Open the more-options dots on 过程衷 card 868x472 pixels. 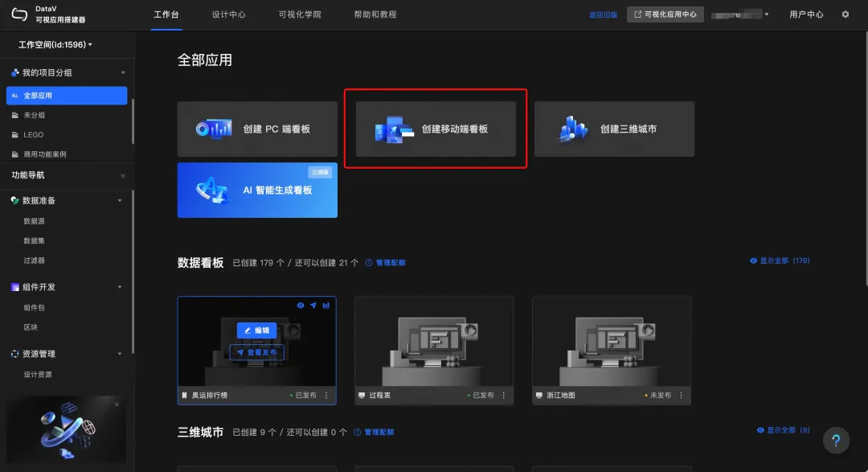pyautogui.click(x=504, y=395)
